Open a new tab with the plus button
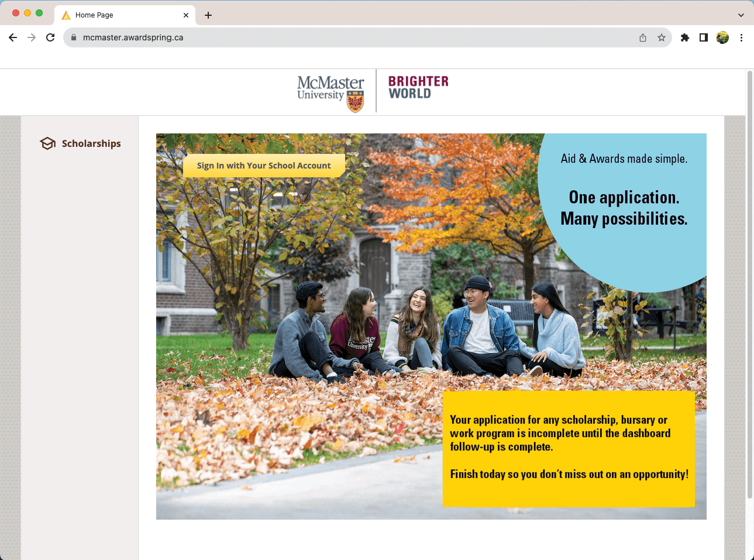This screenshot has width=754, height=560. coord(208,15)
